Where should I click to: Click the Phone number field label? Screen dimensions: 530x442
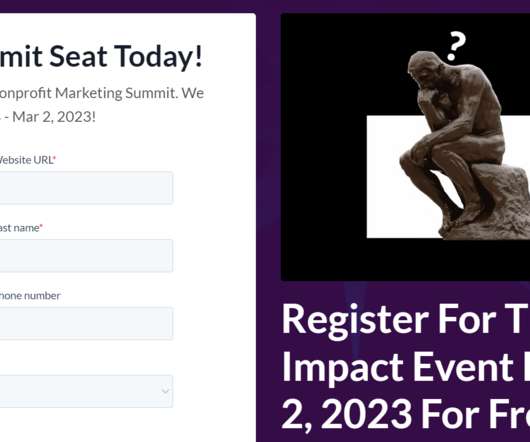coord(30,296)
